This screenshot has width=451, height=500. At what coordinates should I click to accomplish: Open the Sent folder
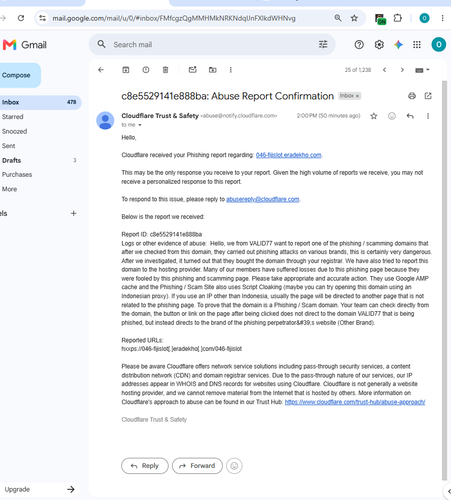[8, 146]
